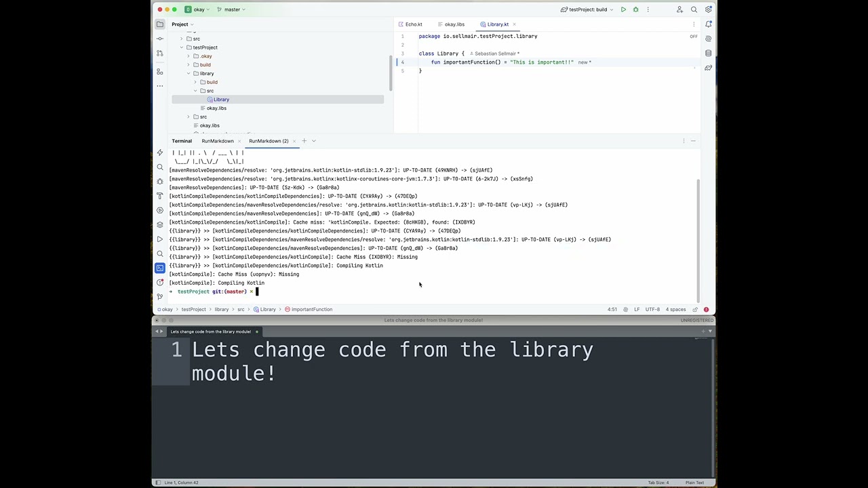Viewport: 868px width, 488px height.
Task: Open the new terminal options dropdown arrow
Action: click(313, 141)
